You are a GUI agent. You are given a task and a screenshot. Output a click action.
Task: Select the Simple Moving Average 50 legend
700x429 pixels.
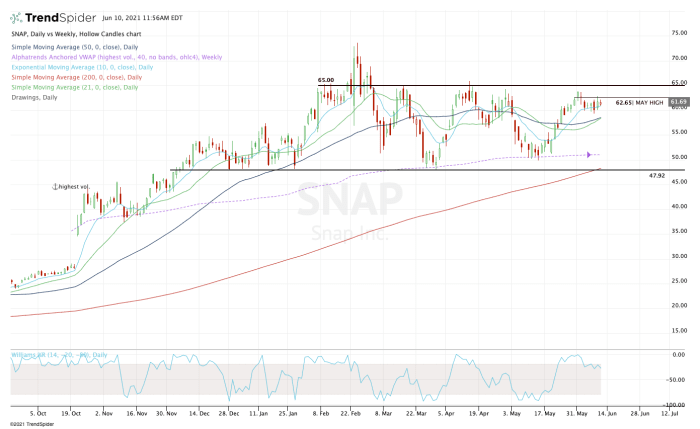(x=75, y=47)
